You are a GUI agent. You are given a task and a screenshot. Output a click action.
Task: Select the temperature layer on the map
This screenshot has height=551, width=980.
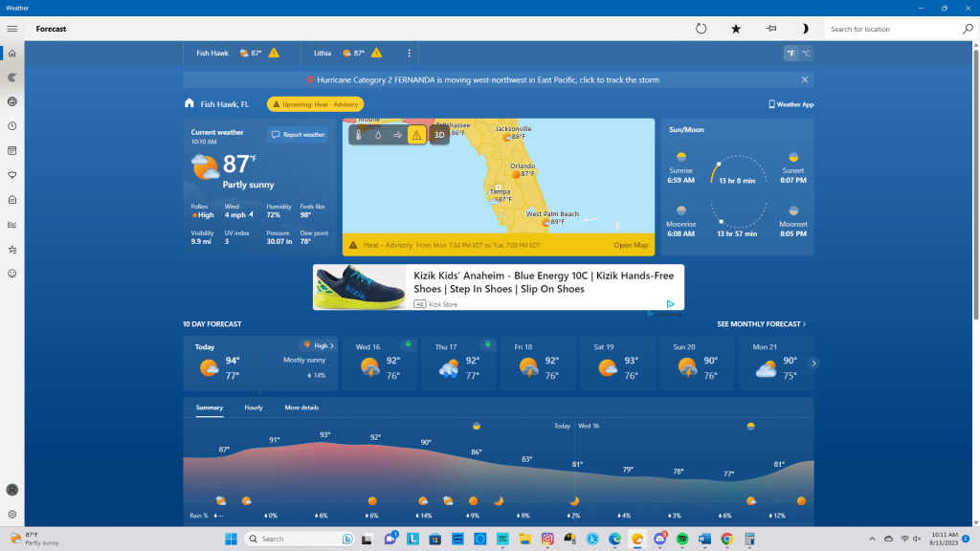click(359, 135)
